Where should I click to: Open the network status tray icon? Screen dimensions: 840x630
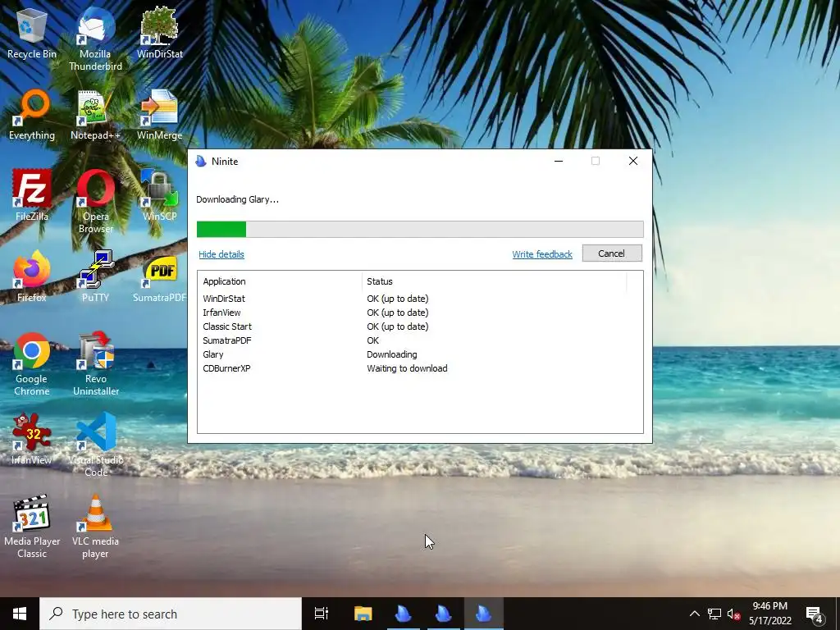[714, 614]
